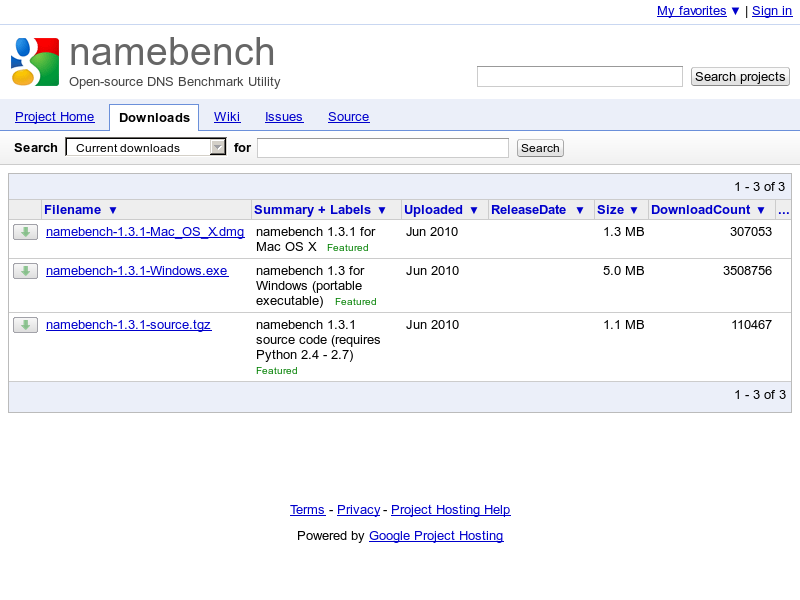Open the Google Project Hosting link
This screenshot has height=600, width=800.
[x=436, y=536]
